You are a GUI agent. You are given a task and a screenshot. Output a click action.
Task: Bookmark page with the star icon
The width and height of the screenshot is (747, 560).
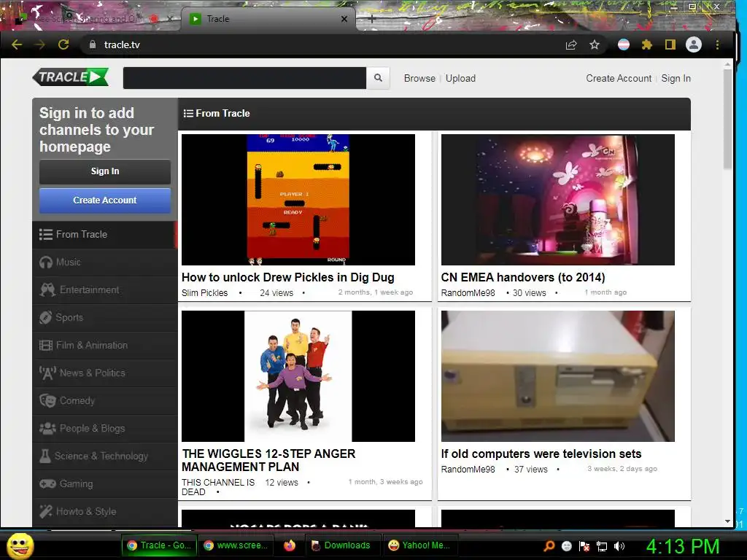click(x=594, y=44)
